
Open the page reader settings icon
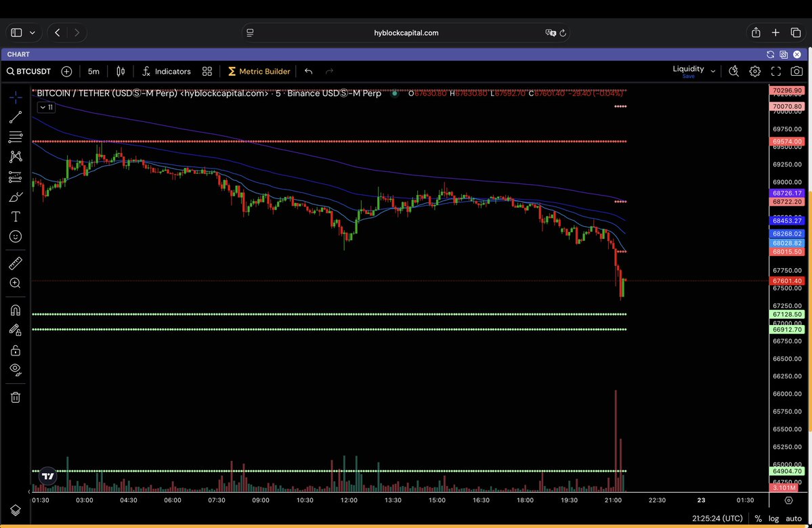tap(250, 32)
